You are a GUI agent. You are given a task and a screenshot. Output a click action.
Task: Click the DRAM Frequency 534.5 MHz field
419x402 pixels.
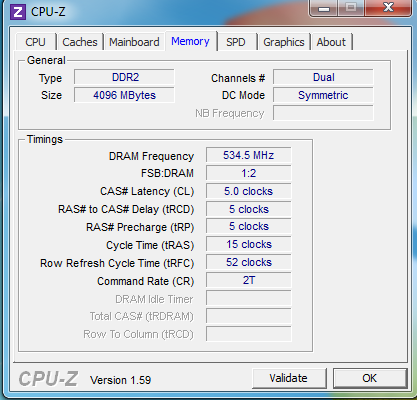(249, 155)
